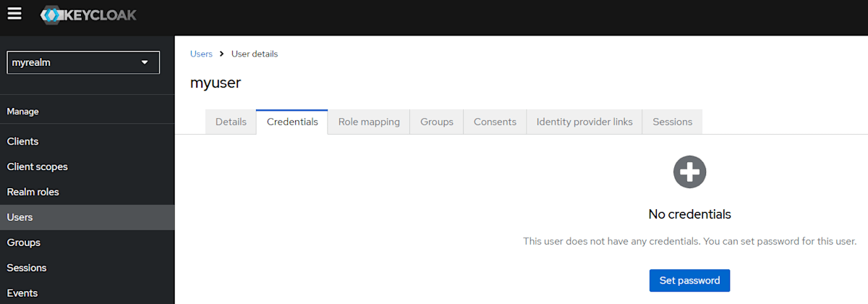Open the Role mapping tab
The image size is (868, 304).
coord(369,122)
